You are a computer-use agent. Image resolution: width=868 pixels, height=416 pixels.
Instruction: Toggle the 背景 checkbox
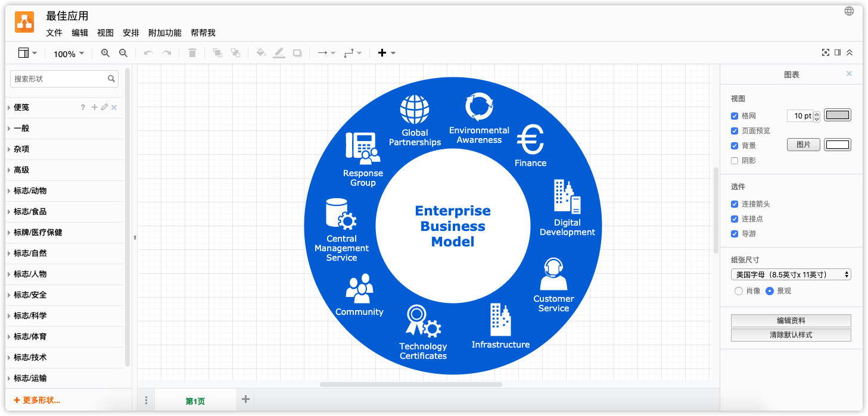(735, 146)
